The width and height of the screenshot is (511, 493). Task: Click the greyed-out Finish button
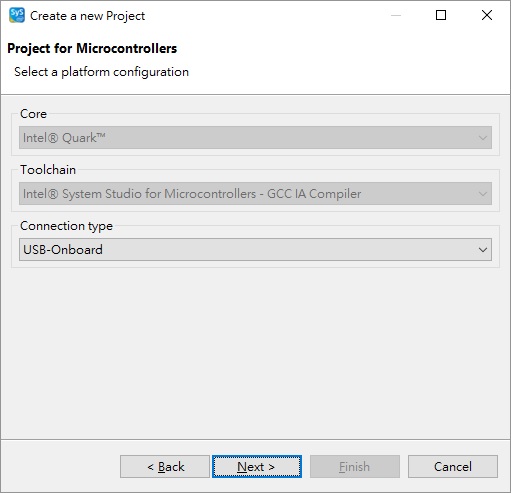[x=355, y=467]
